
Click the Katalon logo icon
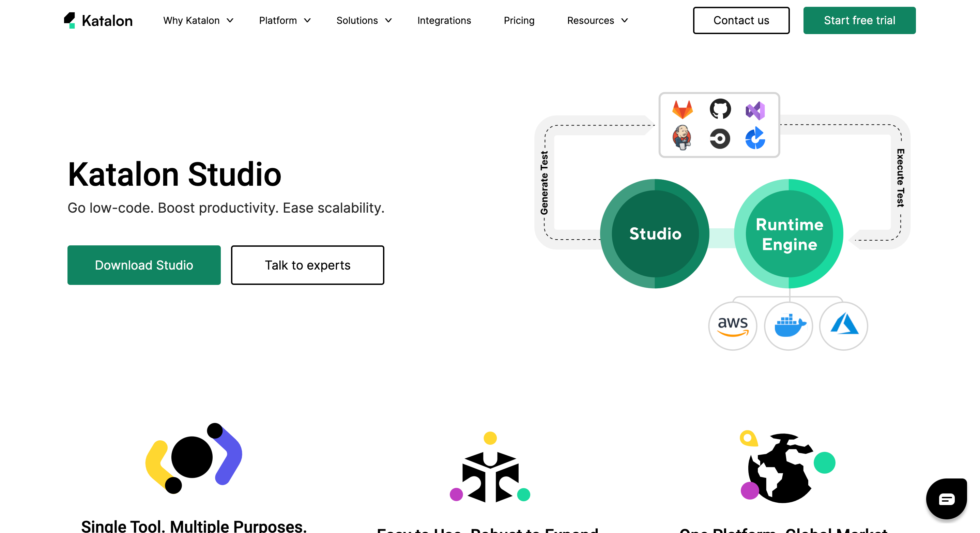coord(69,20)
